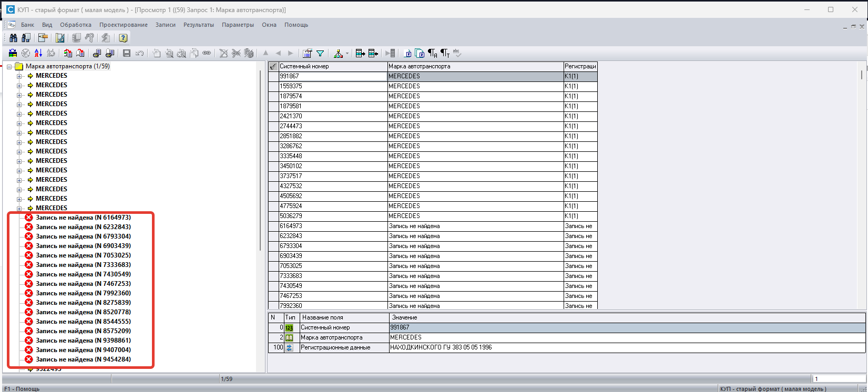Select tree item Запись не найдена (N 9454284)
Screen dimensions: 868x392
tap(83, 359)
